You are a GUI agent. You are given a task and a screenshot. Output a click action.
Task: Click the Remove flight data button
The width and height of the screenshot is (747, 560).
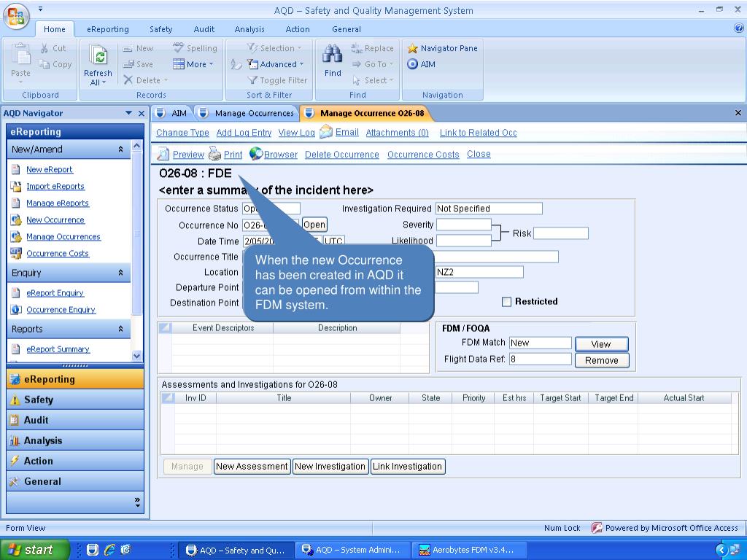[601, 360]
